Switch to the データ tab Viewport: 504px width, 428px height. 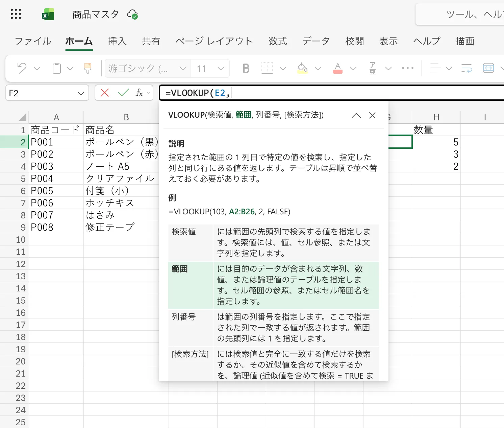click(316, 41)
